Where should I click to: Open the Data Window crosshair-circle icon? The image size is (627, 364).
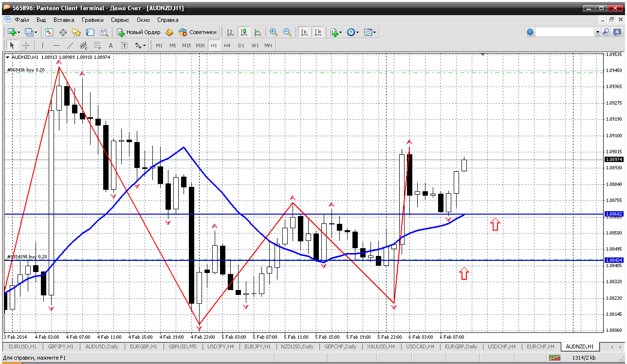[63, 32]
